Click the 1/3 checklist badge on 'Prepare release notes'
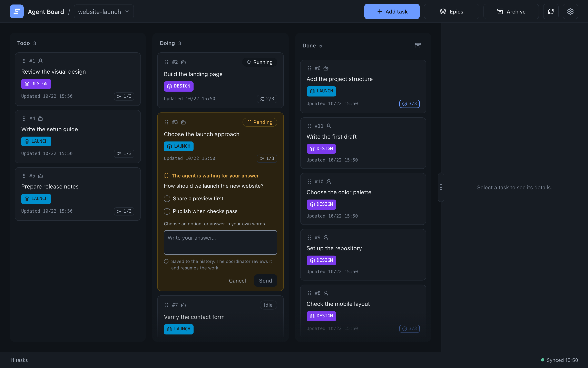The height and width of the screenshot is (368, 588). (124, 211)
